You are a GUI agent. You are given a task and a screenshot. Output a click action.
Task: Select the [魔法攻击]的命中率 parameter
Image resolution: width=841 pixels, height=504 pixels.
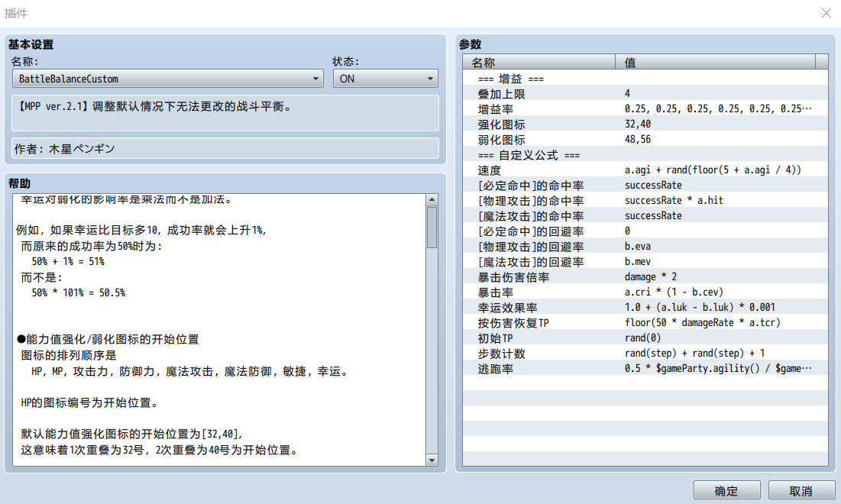coord(645,215)
